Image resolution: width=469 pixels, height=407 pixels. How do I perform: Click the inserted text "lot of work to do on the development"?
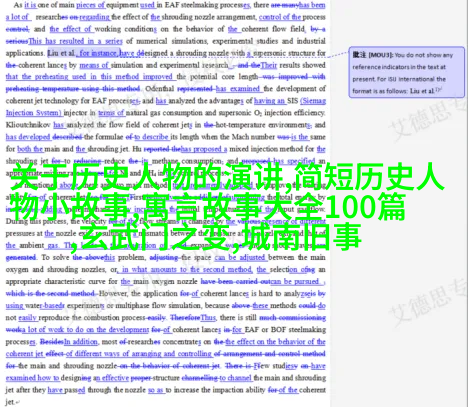[x=88, y=330]
